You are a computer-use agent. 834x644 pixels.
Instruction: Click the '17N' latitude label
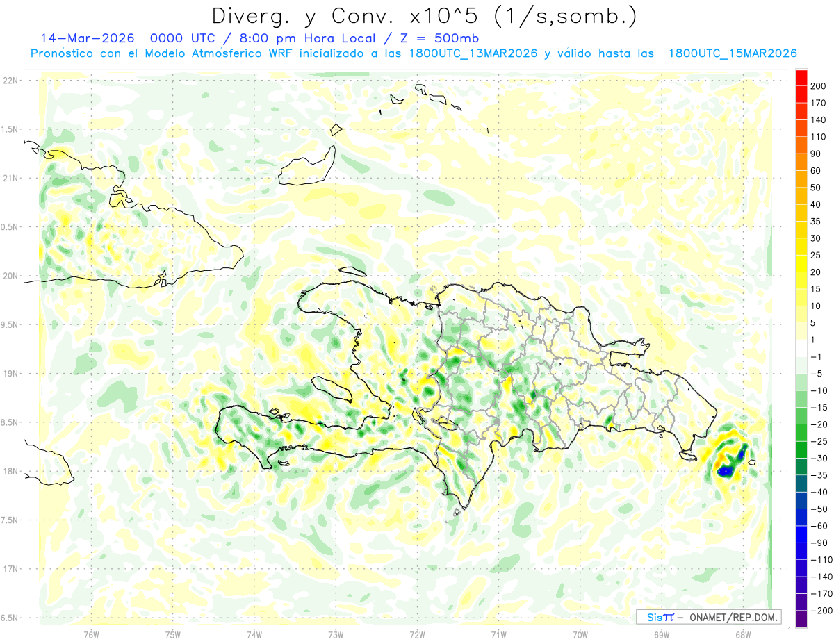pyautogui.click(x=10, y=569)
